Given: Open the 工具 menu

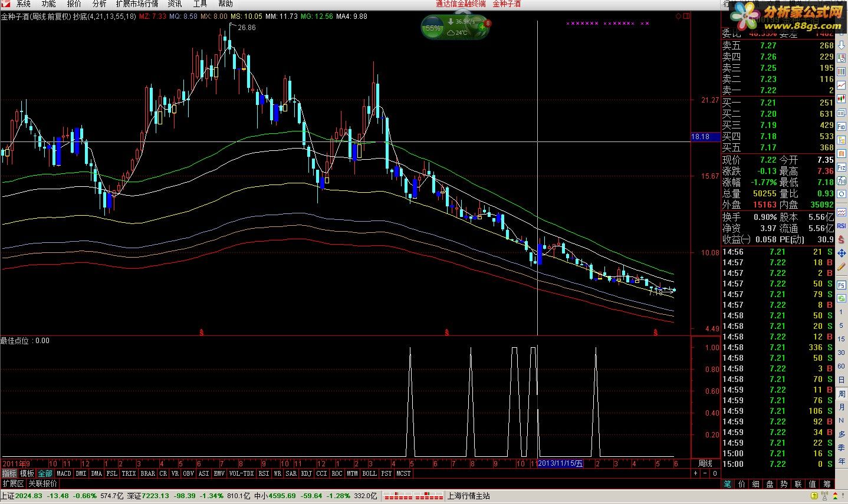Looking at the screenshot, I should tap(200, 4).
